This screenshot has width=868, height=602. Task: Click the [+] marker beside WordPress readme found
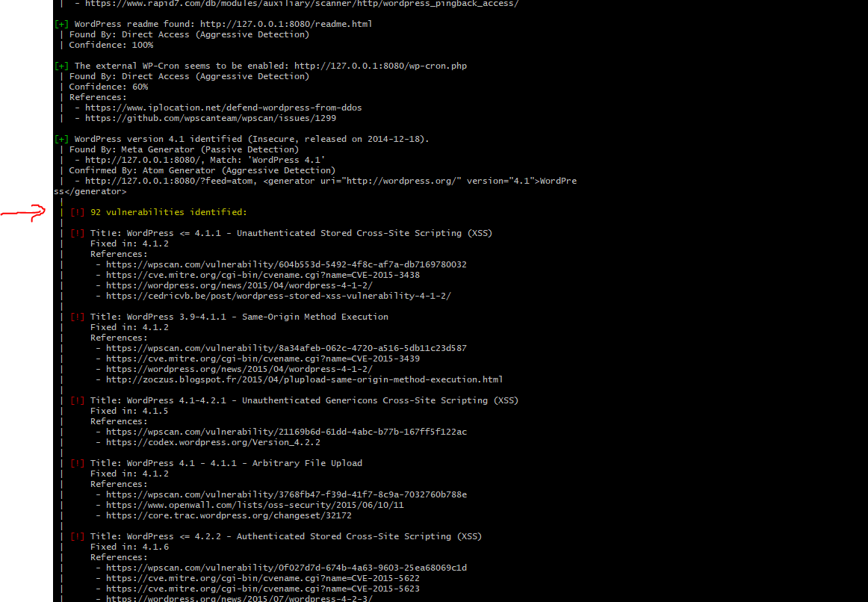tap(61, 24)
